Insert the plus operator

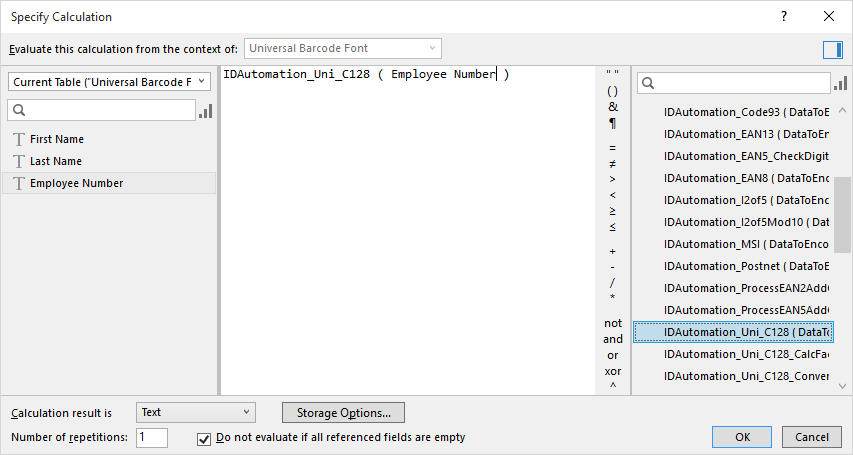(x=613, y=251)
